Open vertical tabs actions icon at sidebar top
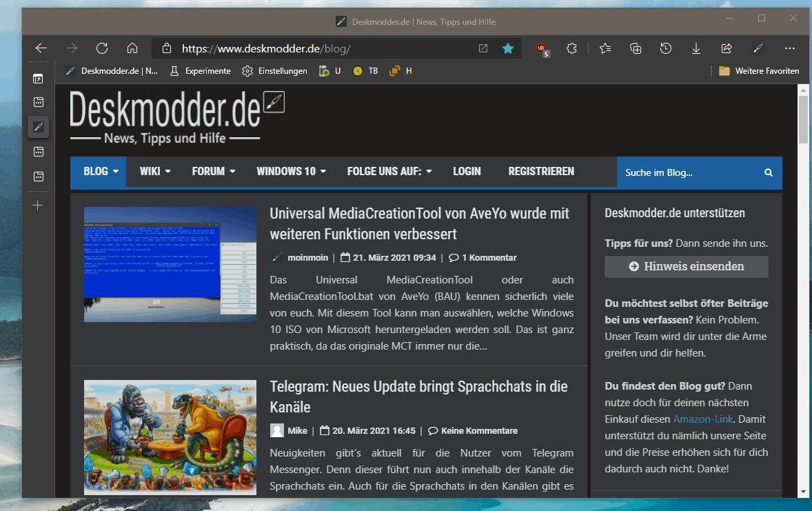The image size is (812, 511). click(x=39, y=79)
